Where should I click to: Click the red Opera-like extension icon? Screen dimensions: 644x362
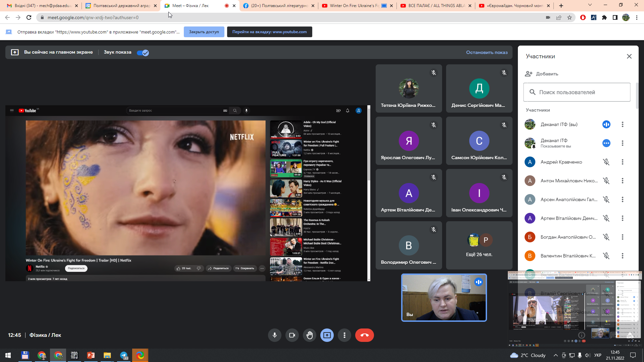(583, 17)
